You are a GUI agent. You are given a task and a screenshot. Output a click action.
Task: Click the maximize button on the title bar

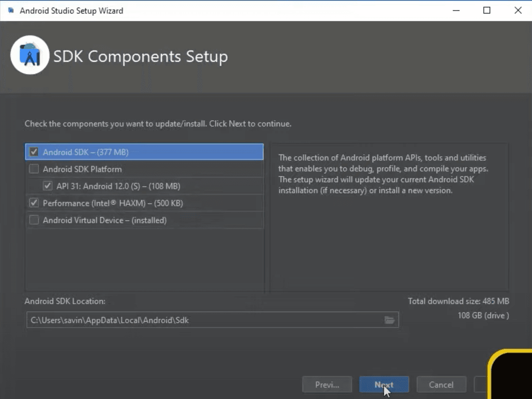click(487, 10)
